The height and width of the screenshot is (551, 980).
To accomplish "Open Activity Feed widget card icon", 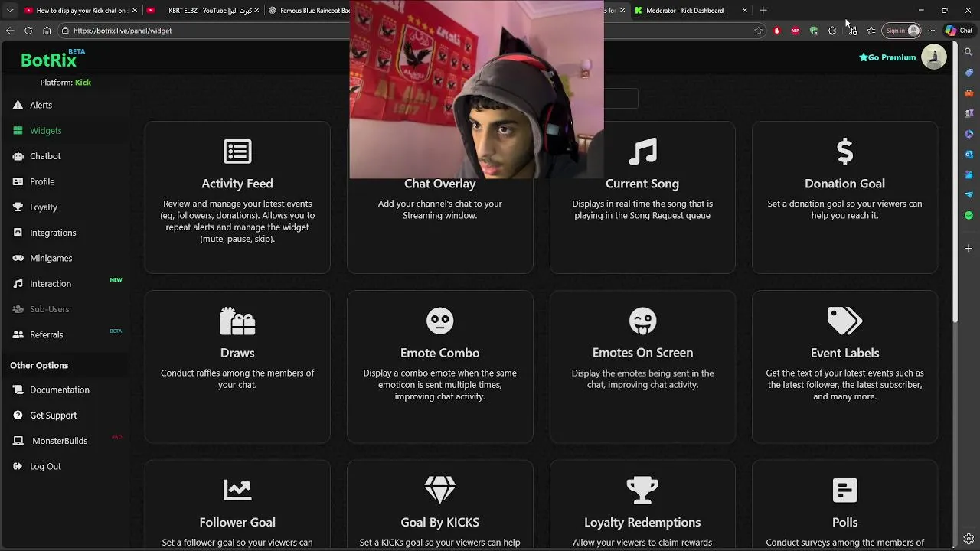I will [x=237, y=152].
